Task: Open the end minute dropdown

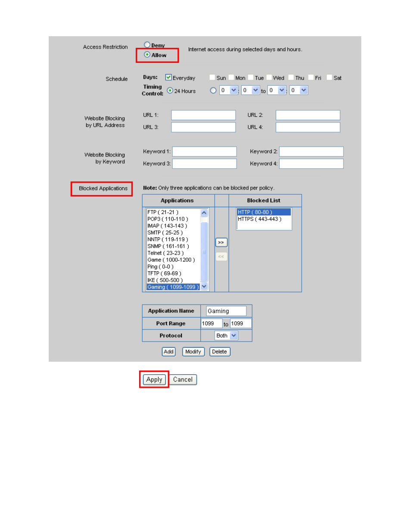Action: coord(299,90)
